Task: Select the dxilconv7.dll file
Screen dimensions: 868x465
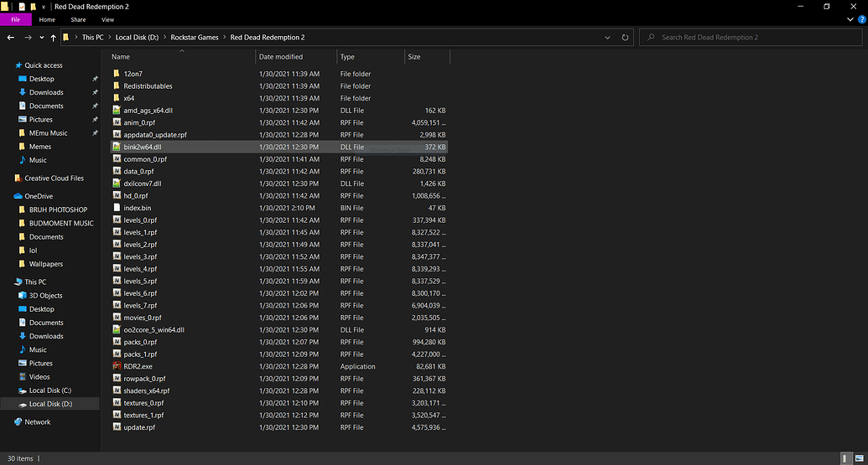Action: tap(279, 183)
